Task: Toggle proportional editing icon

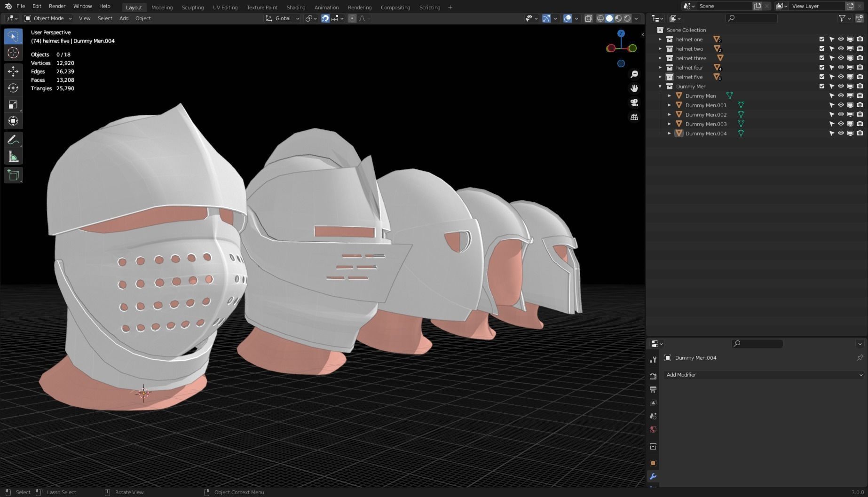Action: [352, 18]
